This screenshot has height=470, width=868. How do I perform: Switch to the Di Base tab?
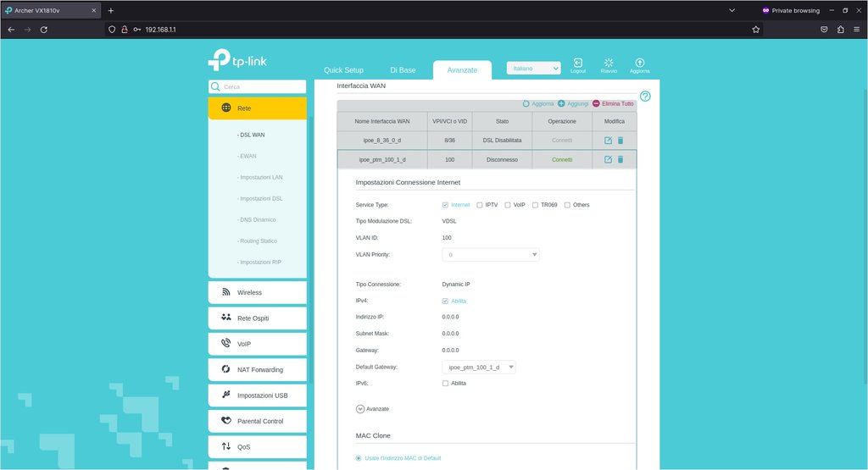pyautogui.click(x=403, y=70)
